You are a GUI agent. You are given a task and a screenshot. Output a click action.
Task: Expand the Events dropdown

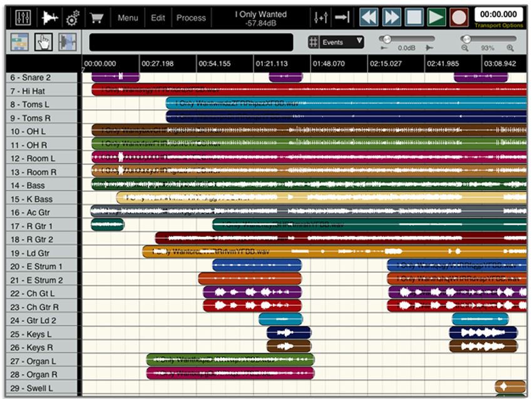tap(341, 43)
